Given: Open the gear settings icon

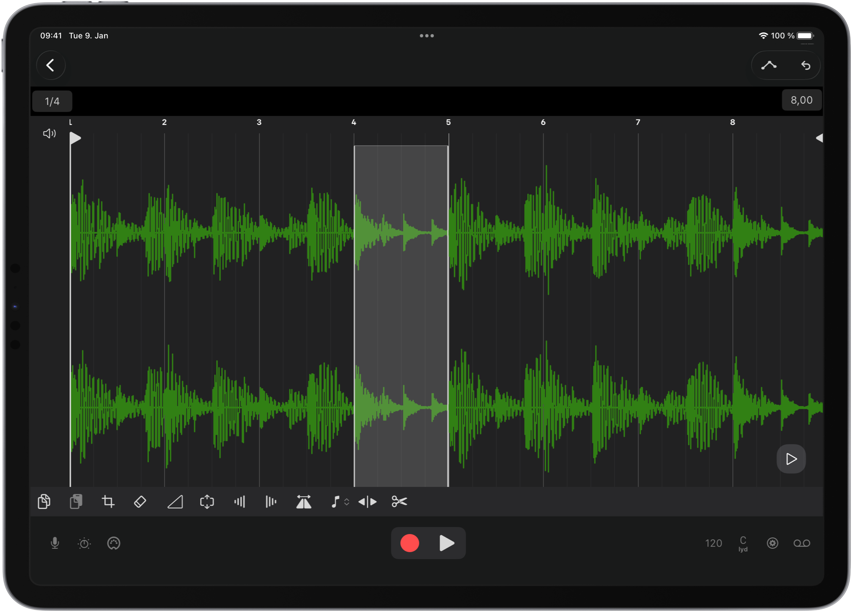Looking at the screenshot, I should coord(772,543).
